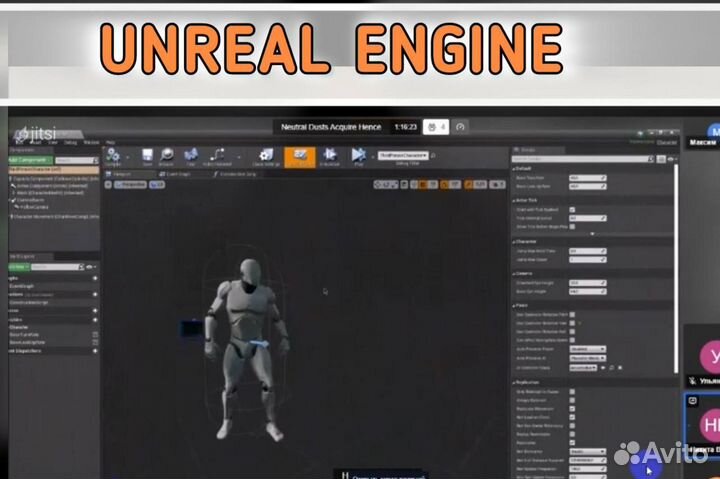Screen dimensions: 720x479
Task: Click the details panel property matrix grid icon
Action: click(661, 159)
